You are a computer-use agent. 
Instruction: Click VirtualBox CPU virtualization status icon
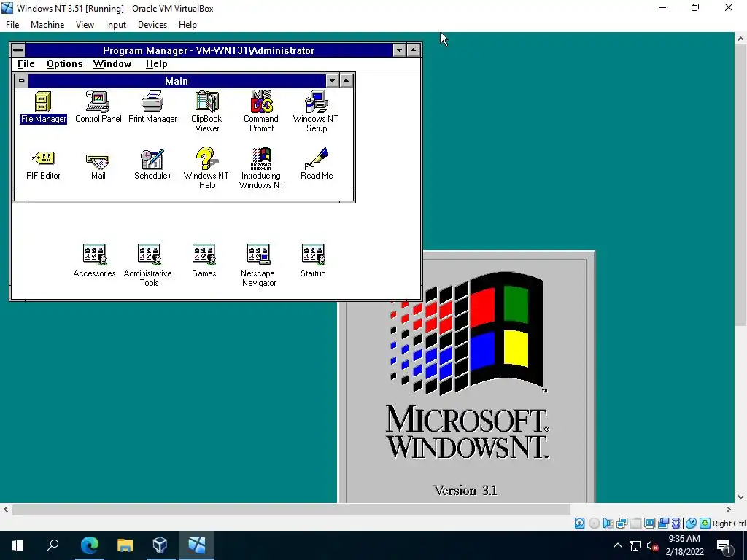click(677, 524)
